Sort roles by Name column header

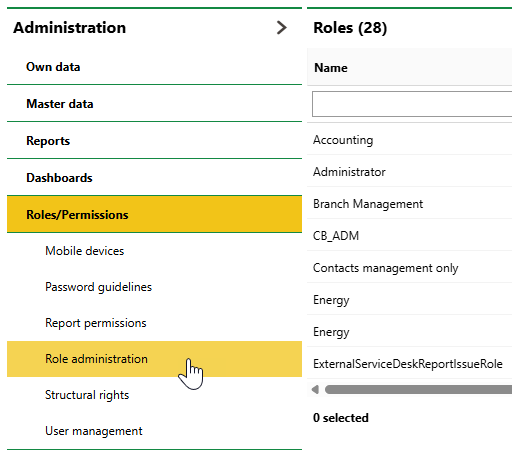331,68
